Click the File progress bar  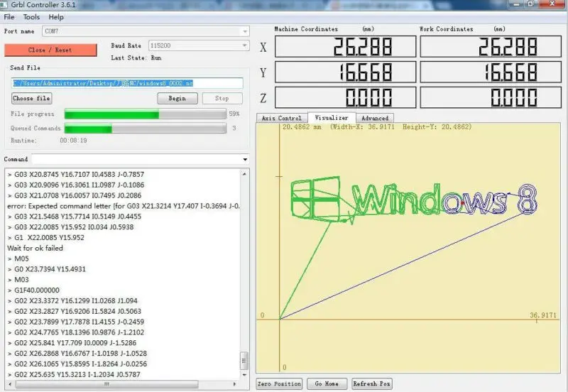[x=146, y=114]
